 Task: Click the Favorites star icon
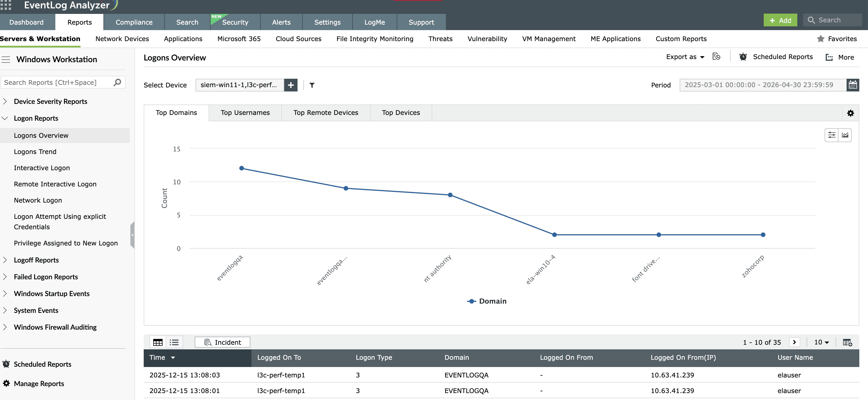(821, 39)
